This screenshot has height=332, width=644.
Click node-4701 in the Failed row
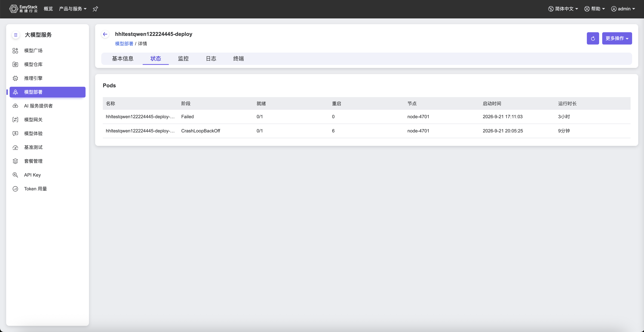coord(418,117)
